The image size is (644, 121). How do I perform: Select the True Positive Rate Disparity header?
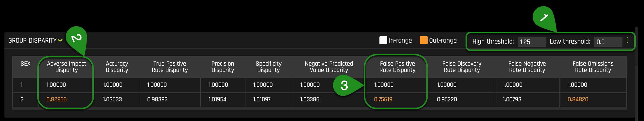[170, 67]
